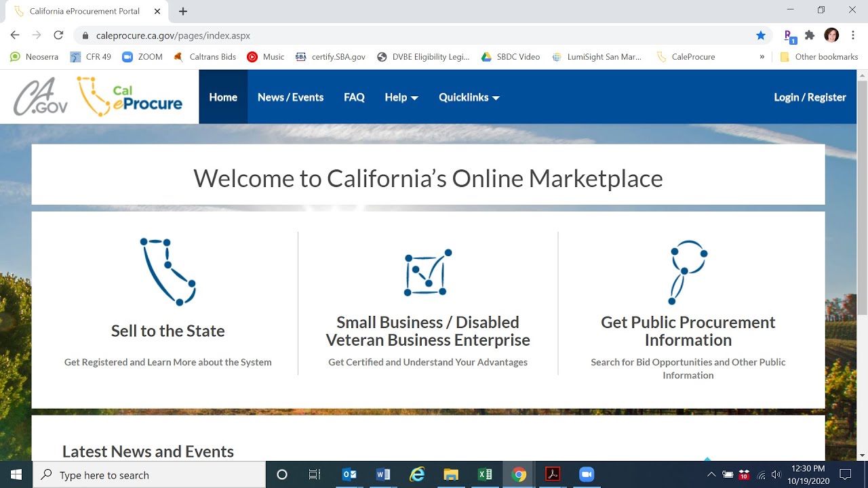Open News / Events page
This screenshot has height=488, width=868.
click(290, 97)
